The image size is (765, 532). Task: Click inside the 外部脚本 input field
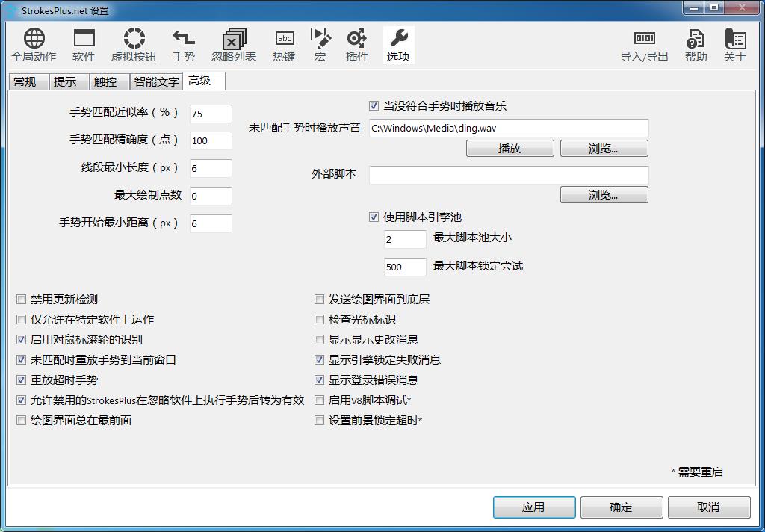click(x=508, y=174)
